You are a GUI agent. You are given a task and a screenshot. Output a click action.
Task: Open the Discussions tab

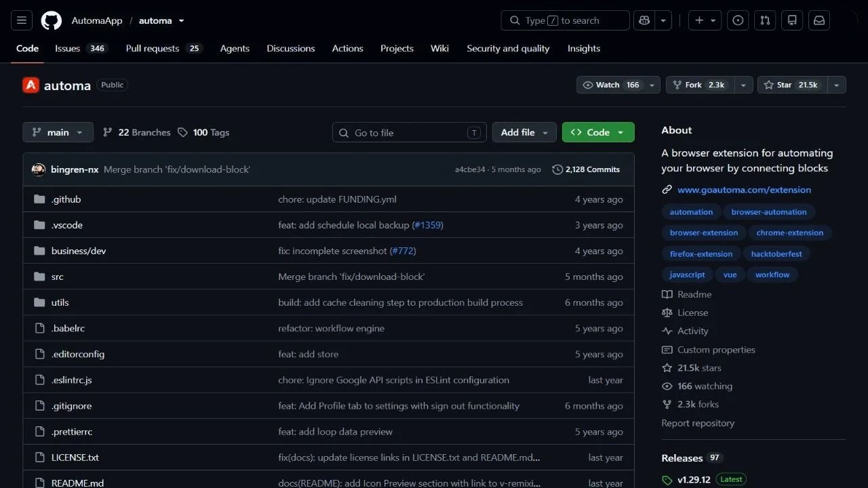pos(291,48)
